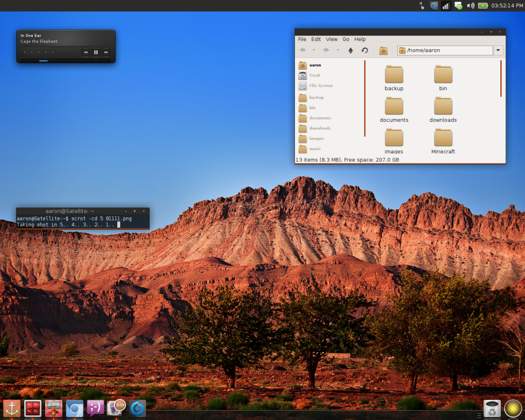The height and width of the screenshot is (420, 525).
Task: Pause the song In One Ear
Action: pos(96,52)
